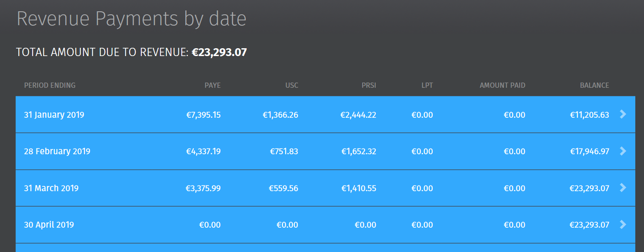644x252 pixels.
Task: Expand the 30 April 2019 row chevron
Action: click(623, 224)
